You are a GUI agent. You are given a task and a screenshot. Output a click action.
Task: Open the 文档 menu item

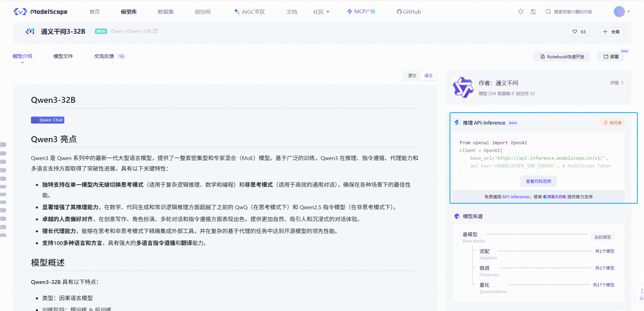tap(292, 12)
